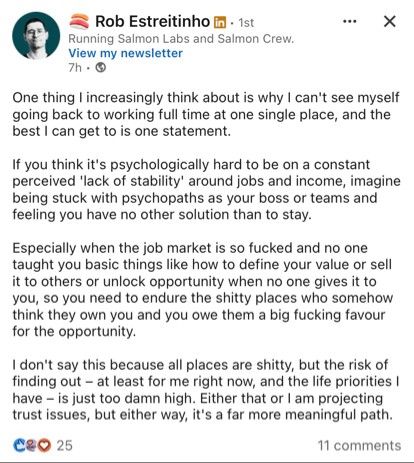Click the 7h post timestamp
414x463 pixels.
tap(75, 68)
